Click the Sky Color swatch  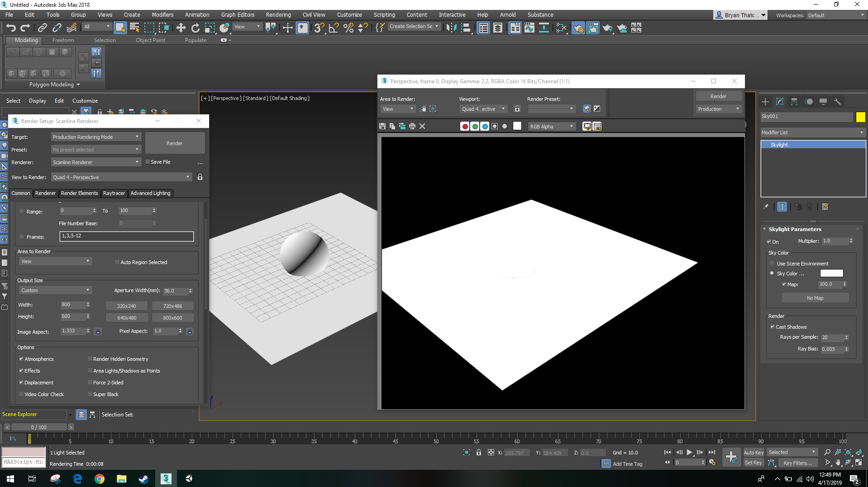click(x=831, y=273)
